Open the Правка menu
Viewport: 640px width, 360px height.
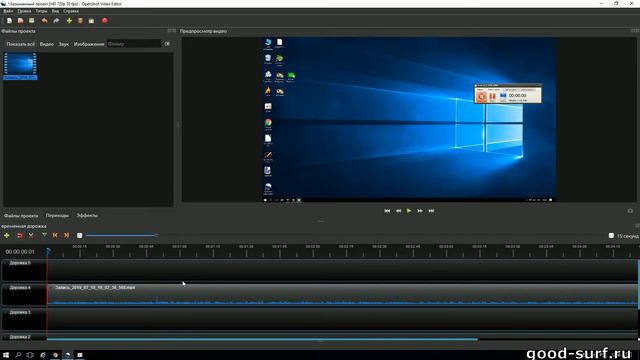[24, 11]
